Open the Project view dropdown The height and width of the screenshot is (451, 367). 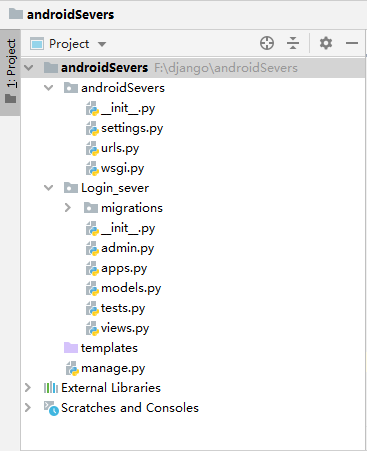(x=102, y=44)
